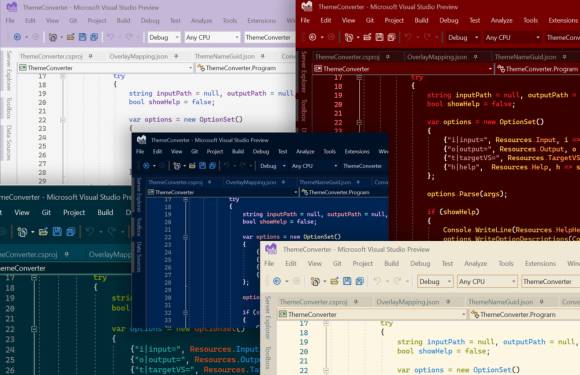Click Save icon in the teal-themed window toolbar

tap(57, 232)
